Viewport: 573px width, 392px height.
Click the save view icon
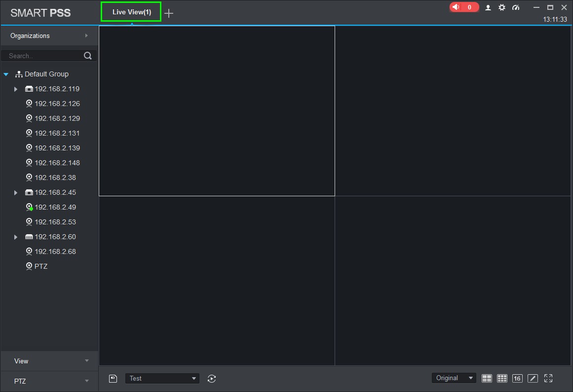pyautogui.click(x=113, y=379)
